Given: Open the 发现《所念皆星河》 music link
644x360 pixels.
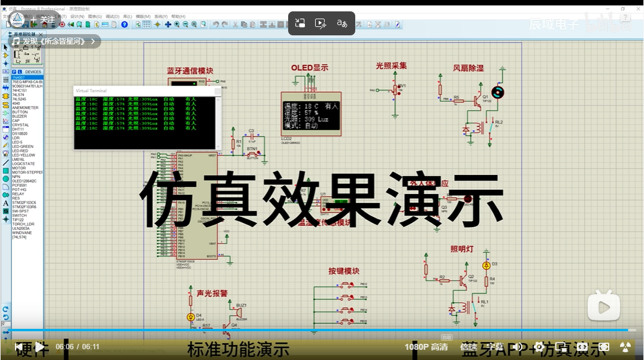Looking at the screenshot, I should (x=54, y=41).
